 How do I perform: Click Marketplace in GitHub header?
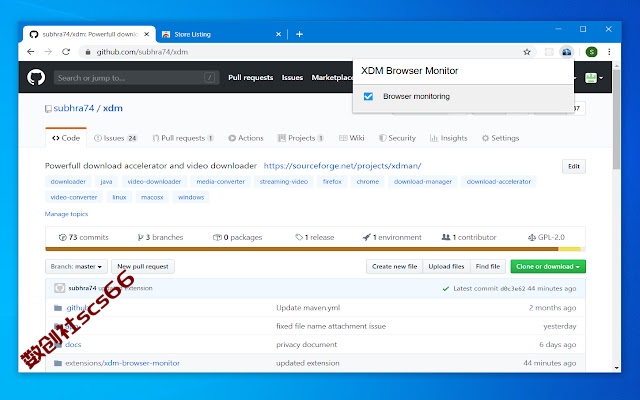(332, 78)
